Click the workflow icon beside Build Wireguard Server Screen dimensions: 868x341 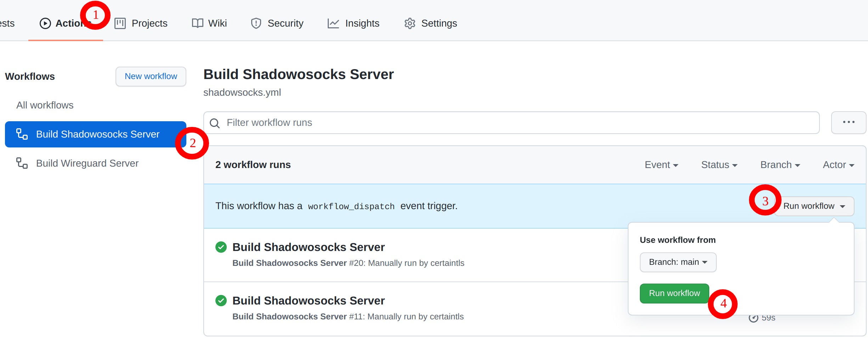tap(22, 163)
